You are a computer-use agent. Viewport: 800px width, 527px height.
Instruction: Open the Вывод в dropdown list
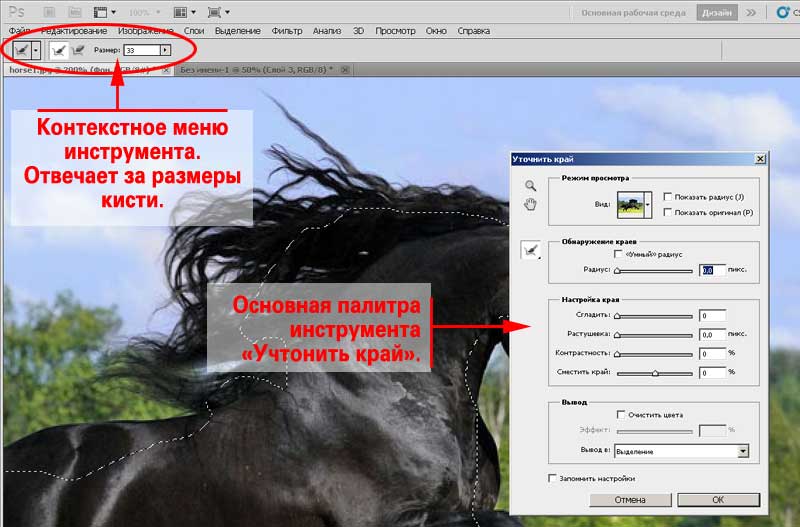coord(742,451)
